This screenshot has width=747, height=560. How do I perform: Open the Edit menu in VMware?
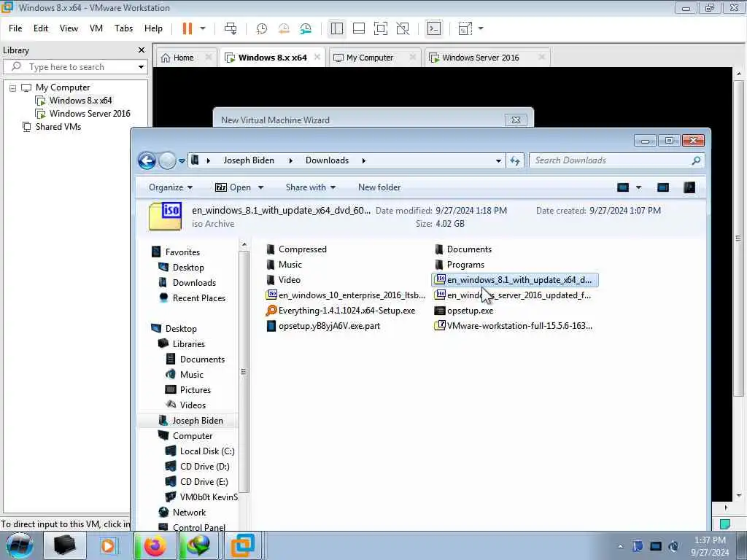coord(41,28)
